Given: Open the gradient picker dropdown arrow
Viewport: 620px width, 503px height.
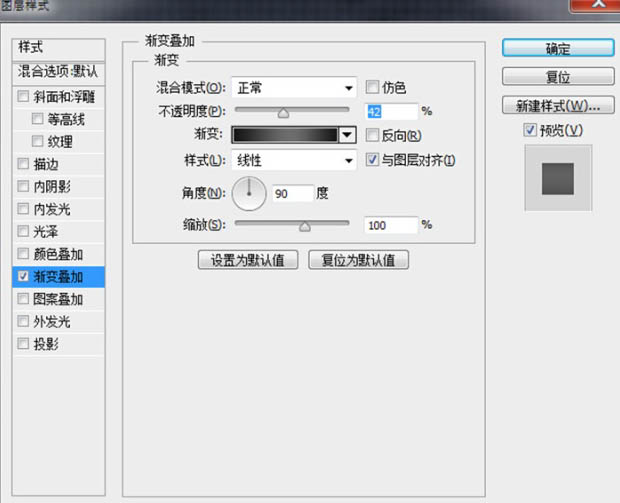Looking at the screenshot, I should click(347, 135).
